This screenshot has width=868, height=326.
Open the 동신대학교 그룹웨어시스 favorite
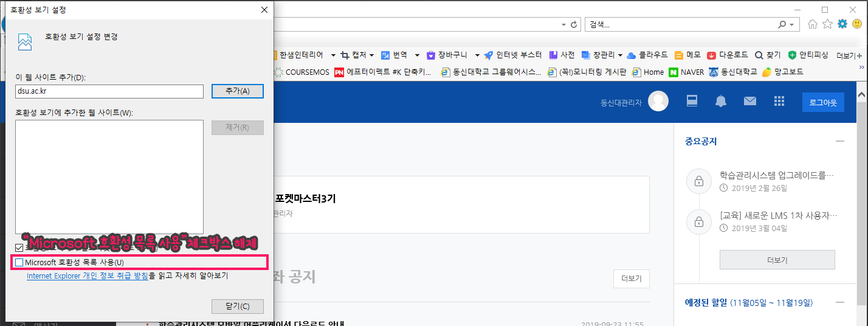491,72
